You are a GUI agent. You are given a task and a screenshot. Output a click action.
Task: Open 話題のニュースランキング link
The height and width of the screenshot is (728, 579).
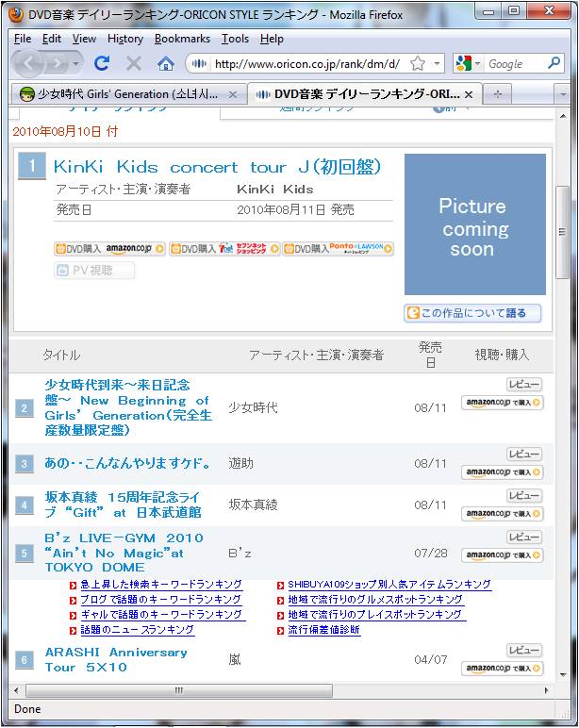pos(137,630)
